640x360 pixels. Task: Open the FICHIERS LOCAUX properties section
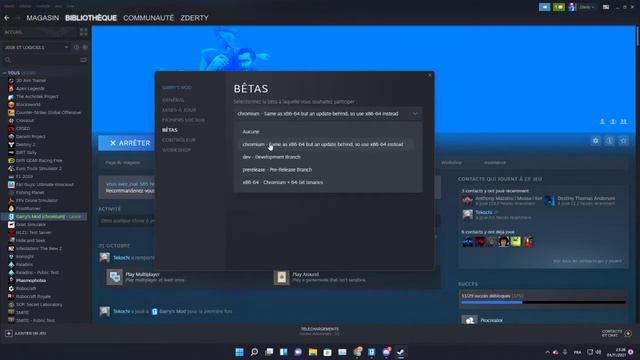(x=183, y=120)
